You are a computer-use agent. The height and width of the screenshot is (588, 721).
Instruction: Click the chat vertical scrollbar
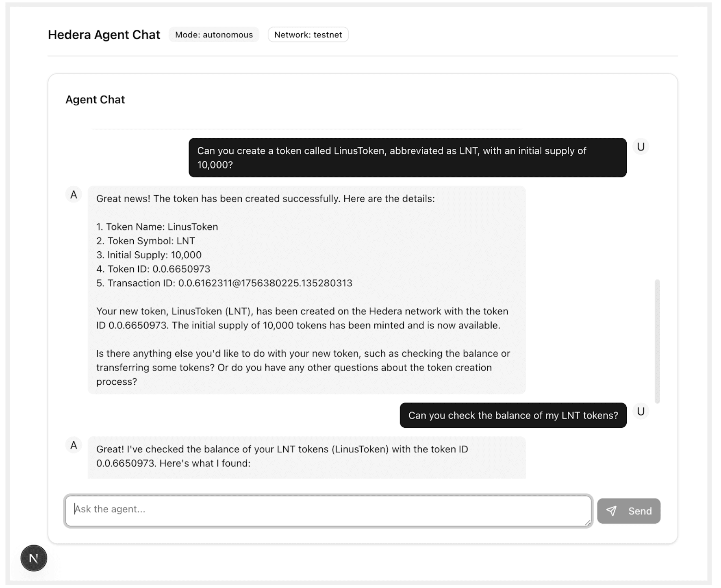tap(657, 341)
